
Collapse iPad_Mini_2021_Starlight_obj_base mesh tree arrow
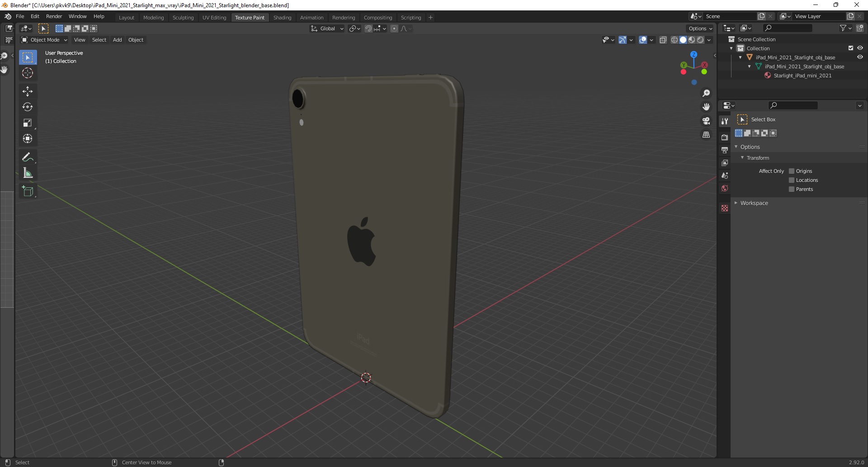[750, 66]
